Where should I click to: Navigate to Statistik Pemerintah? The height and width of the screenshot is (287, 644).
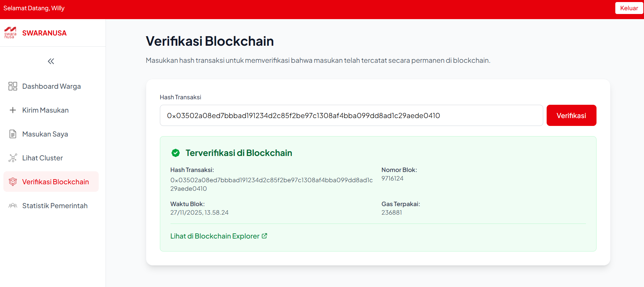pos(55,205)
